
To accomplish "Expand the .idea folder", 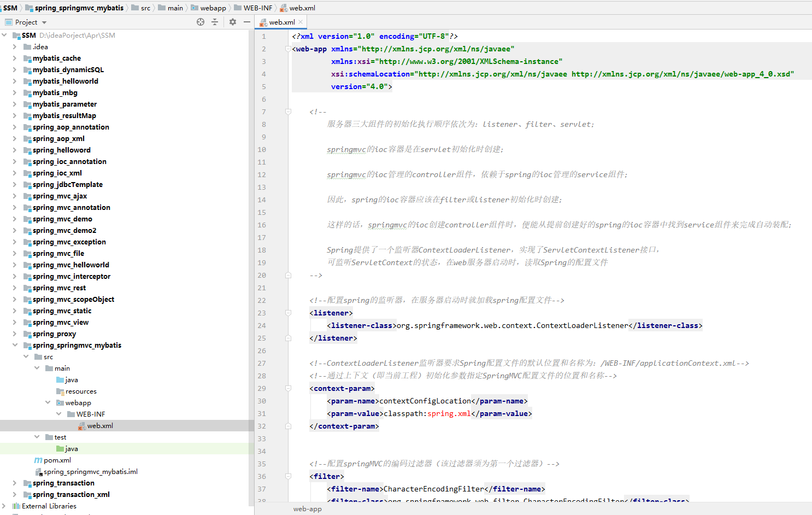I will 15,46.
